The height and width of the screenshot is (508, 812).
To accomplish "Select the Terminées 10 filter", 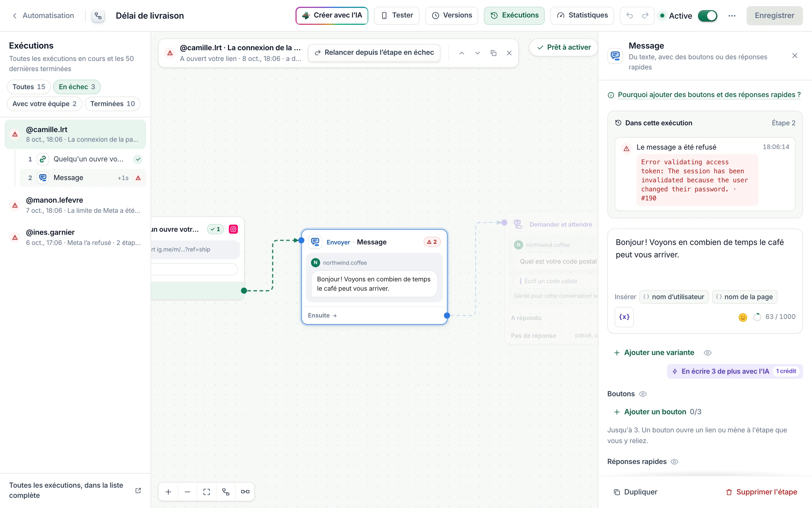I will (112, 104).
